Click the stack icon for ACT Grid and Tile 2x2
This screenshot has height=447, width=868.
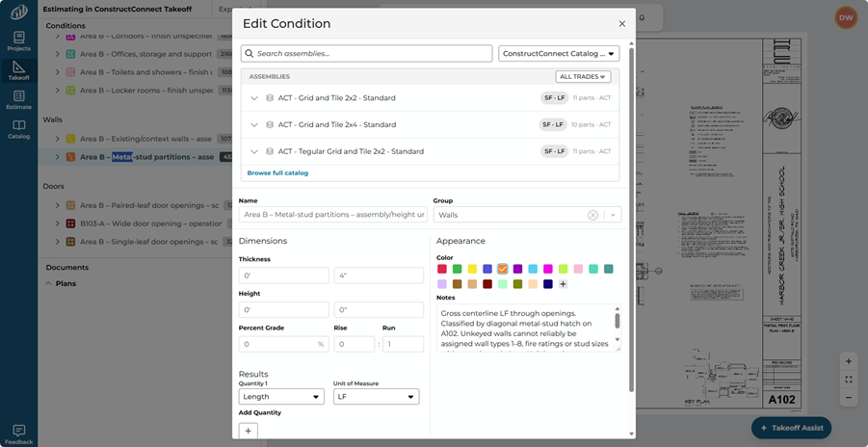click(270, 98)
